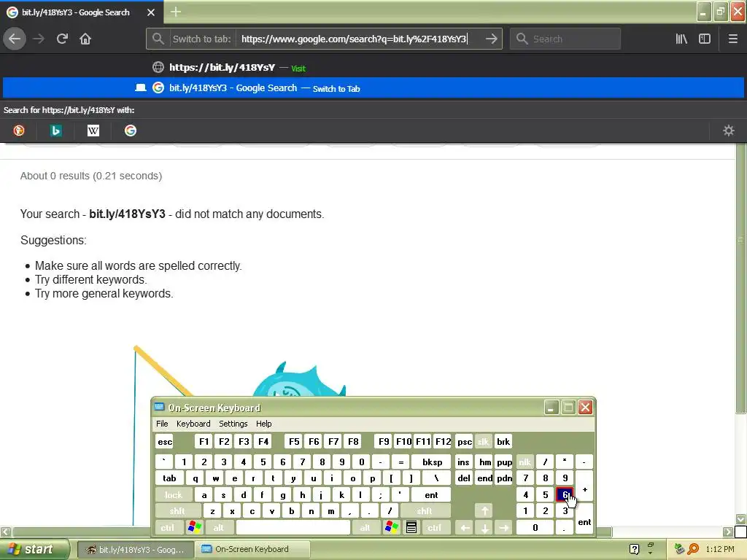This screenshot has width=747, height=560.
Task: Click the up arrow key on the keyboard
Action: coord(484,511)
